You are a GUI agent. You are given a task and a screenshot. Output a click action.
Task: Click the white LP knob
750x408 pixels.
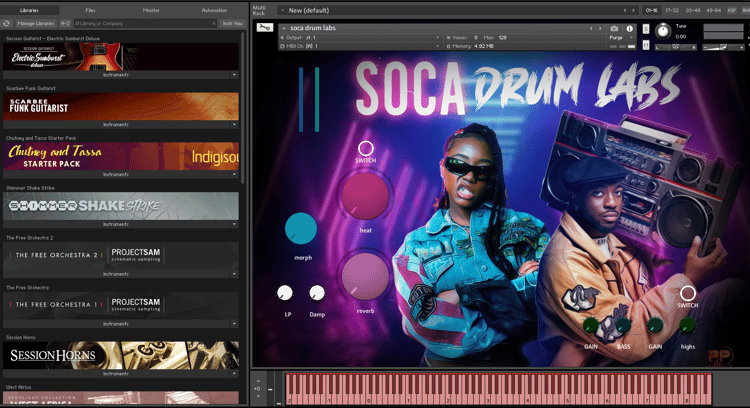[x=285, y=293]
